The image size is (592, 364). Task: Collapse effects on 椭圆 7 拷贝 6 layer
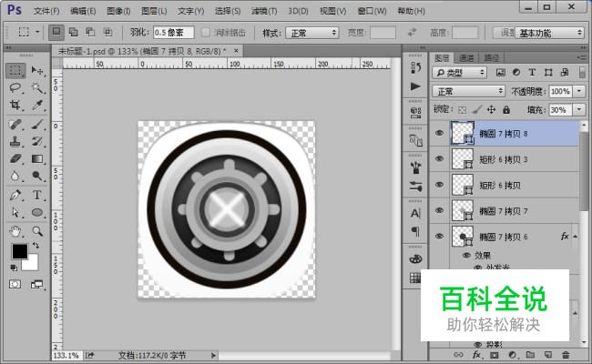(x=575, y=237)
